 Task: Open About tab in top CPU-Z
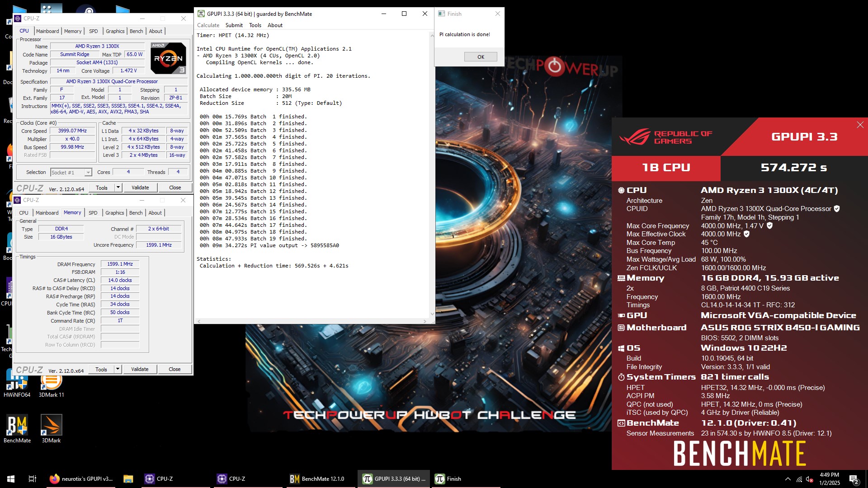pyautogui.click(x=156, y=31)
